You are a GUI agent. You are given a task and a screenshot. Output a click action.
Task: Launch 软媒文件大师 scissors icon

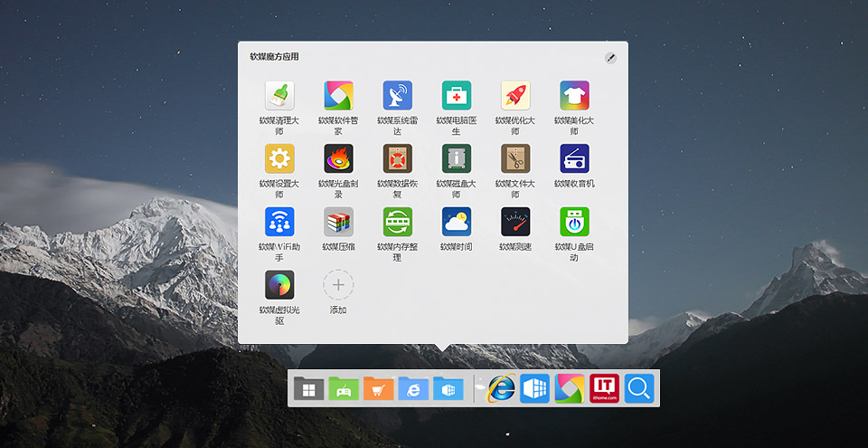515,158
